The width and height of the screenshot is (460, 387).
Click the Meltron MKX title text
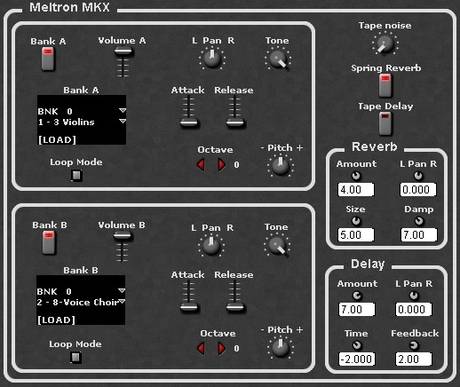(x=69, y=7)
